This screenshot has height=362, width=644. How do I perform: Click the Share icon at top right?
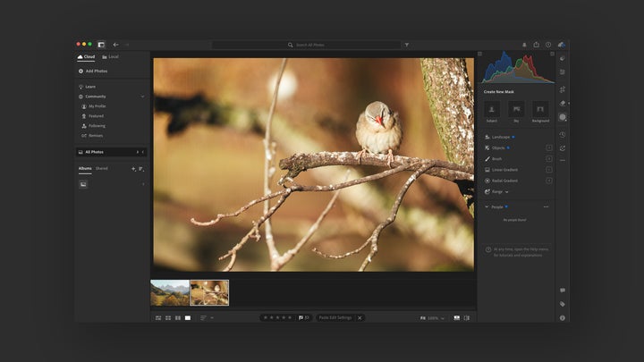[x=537, y=44]
